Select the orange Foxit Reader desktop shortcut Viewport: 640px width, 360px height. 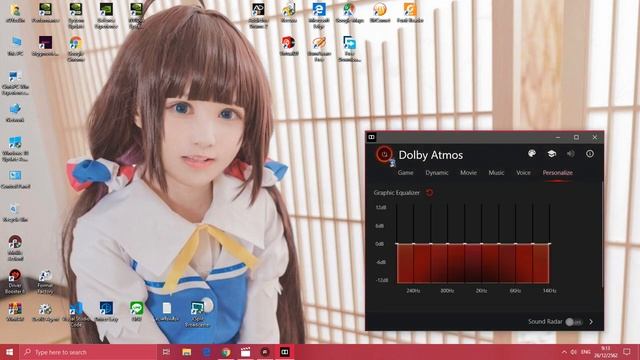pyautogui.click(x=410, y=12)
